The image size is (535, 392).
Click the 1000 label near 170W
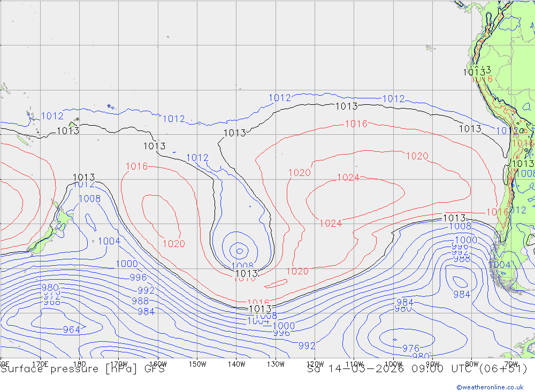pos(127,264)
